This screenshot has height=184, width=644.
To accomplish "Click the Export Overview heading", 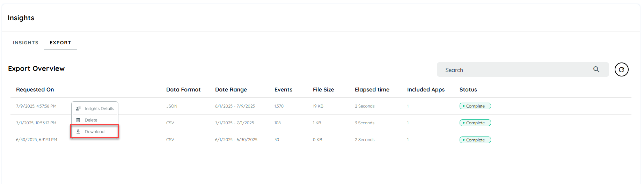I will click(36, 68).
